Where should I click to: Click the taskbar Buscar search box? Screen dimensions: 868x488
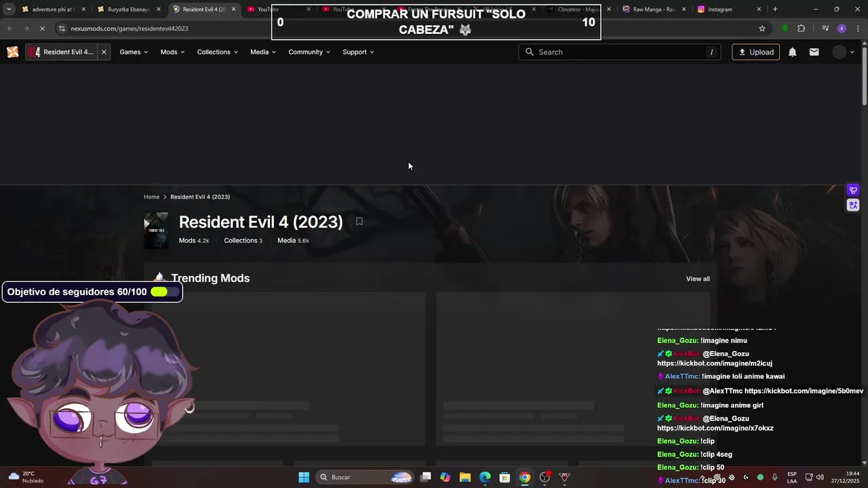tap(365, 477)
